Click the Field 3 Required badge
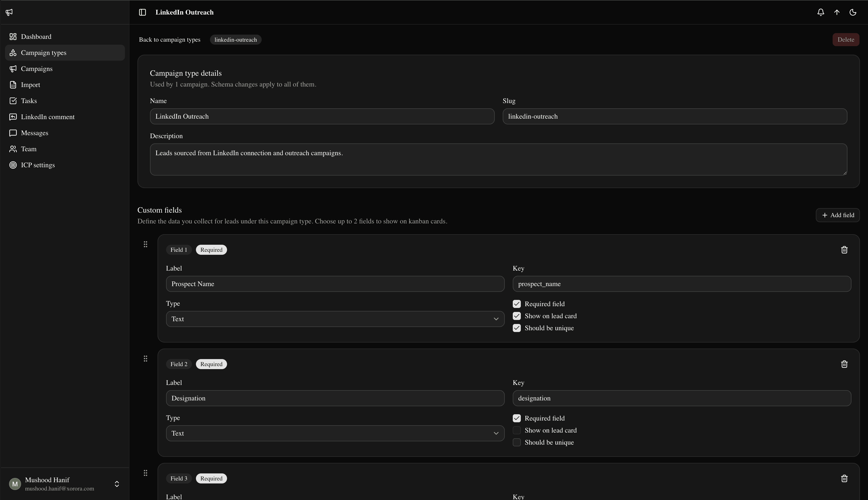868x500 pixels. tap(211, 478)
